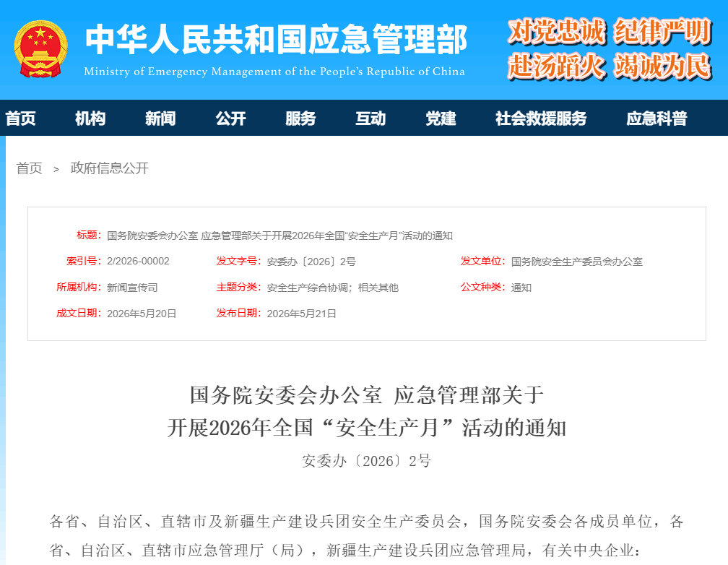This screenshot has width=728, height=565.
Task: Click the article heading line 国务院安委会办公室 应急管理部关于
Action: [367, 395]
